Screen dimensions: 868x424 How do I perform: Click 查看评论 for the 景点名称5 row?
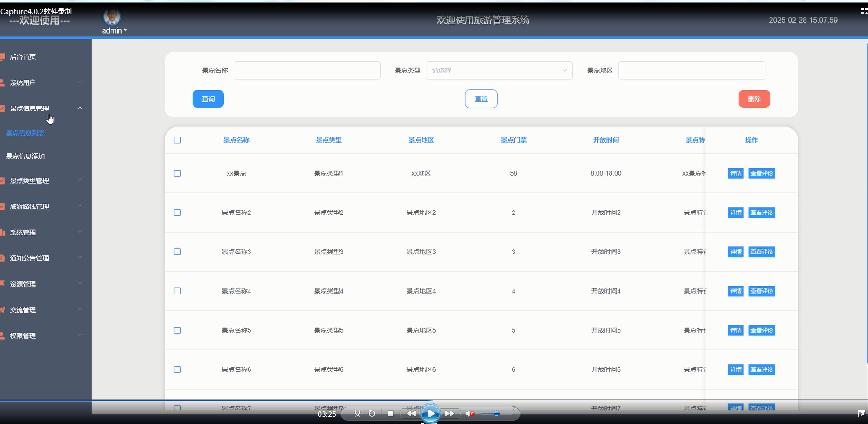click(x=762, y=330)
